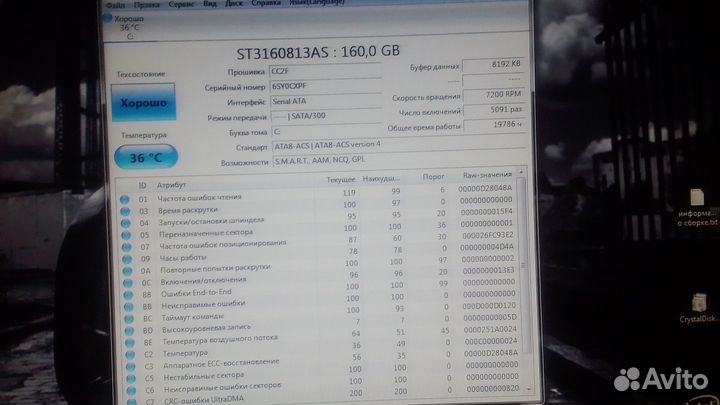Select the blue disk status icon beside Хорошо
This screenshot has width=720, height=405.
tap(108, 18)
